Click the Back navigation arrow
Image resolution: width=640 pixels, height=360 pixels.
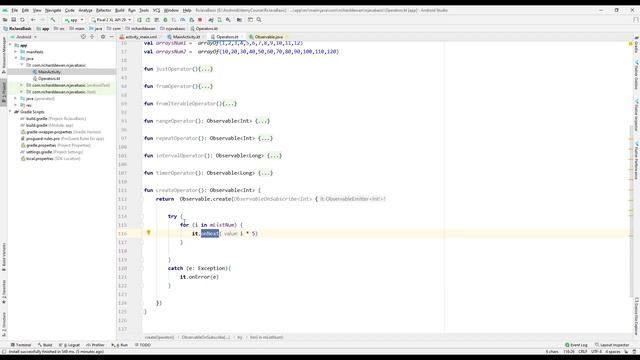(33, 20)
